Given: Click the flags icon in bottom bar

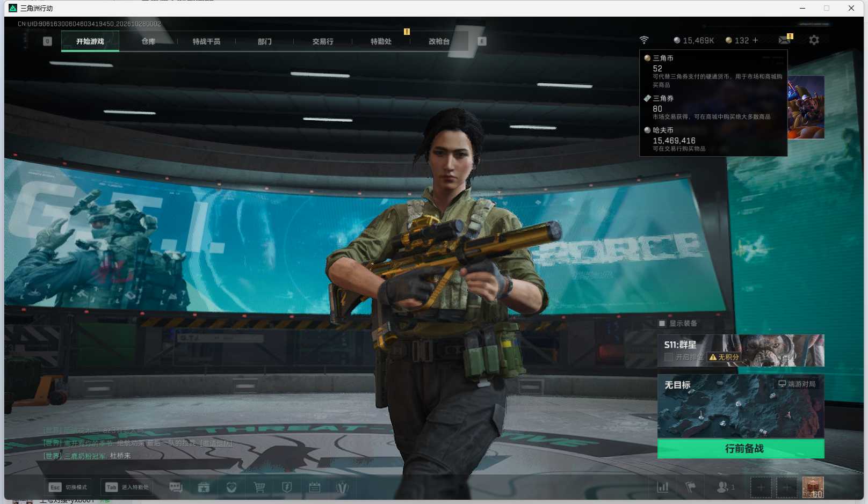Looking at the screenshot, I should click(691, 487).
